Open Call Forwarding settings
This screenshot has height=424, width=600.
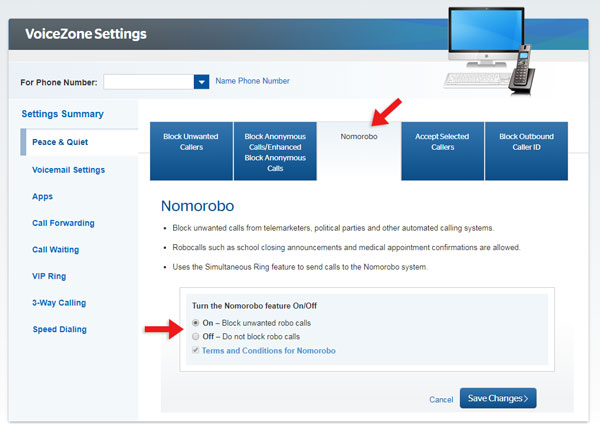pos(63,223)
